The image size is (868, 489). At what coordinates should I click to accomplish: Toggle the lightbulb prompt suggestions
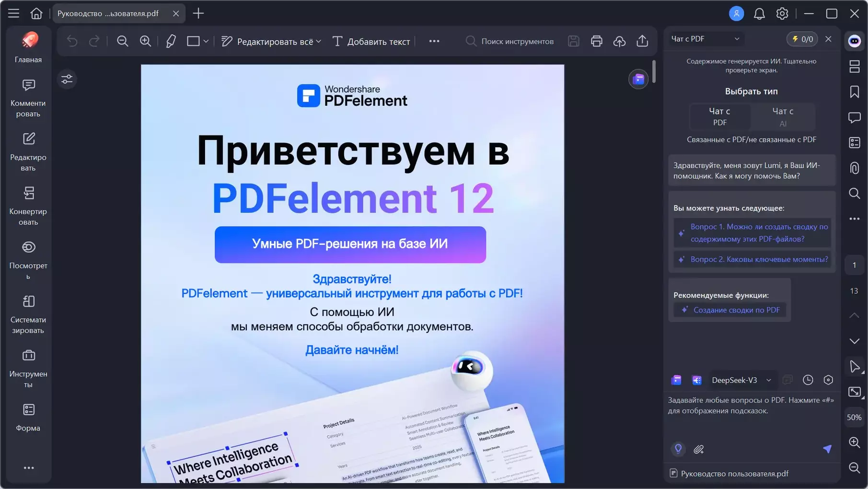tap(678, 449)
